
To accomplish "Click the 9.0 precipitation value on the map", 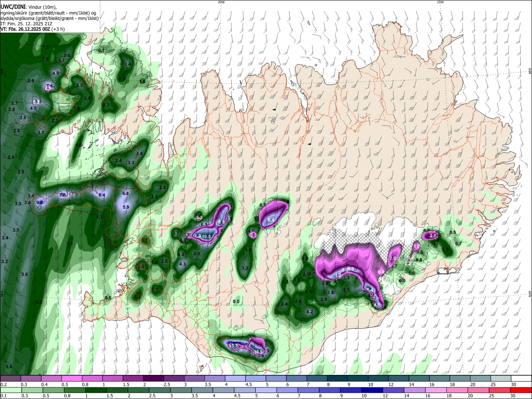I will click(39, 202).
